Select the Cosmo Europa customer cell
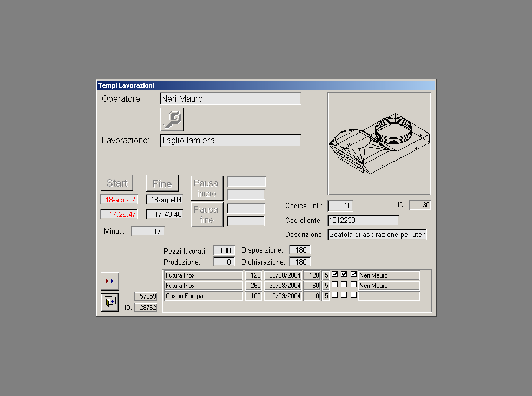532x396 pixels. tap(203, 296)
